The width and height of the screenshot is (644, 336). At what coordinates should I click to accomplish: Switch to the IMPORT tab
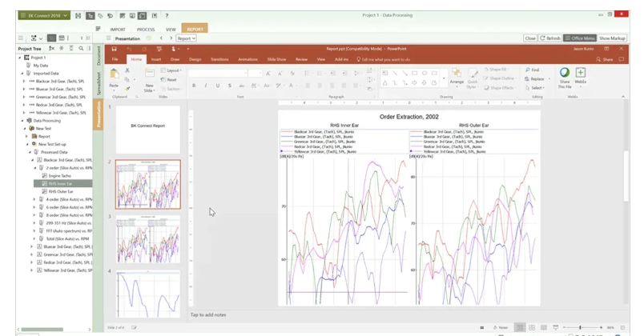click(x=118, y=30)
